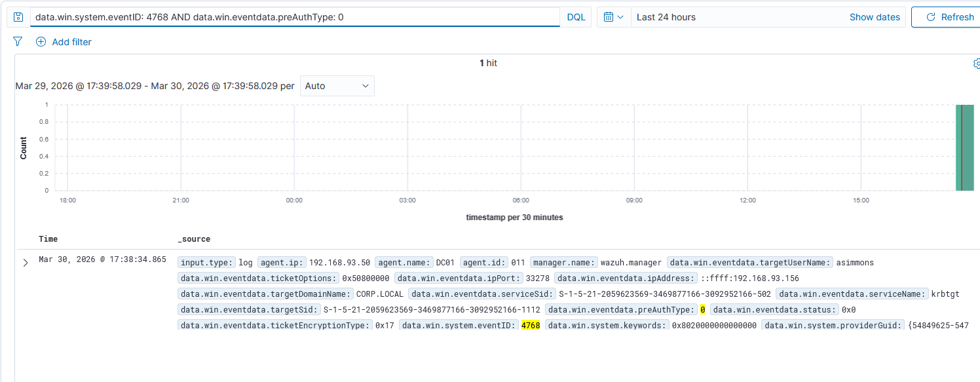Click the krbtgt service name value
Screen dimensions: 980x382
(945, 294)
